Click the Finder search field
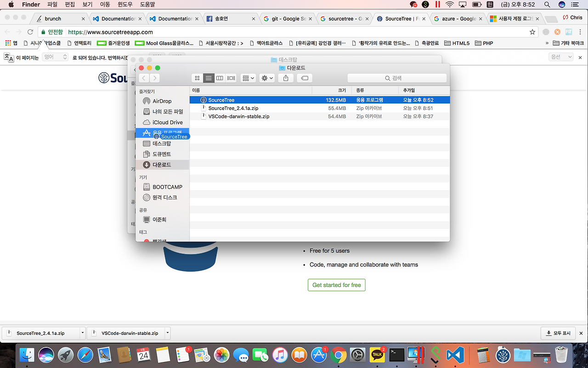 (x=397, y=78)
